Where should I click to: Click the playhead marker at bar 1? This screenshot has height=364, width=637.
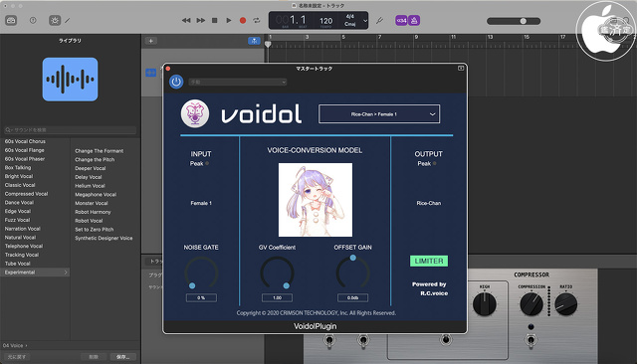(268, 44)
